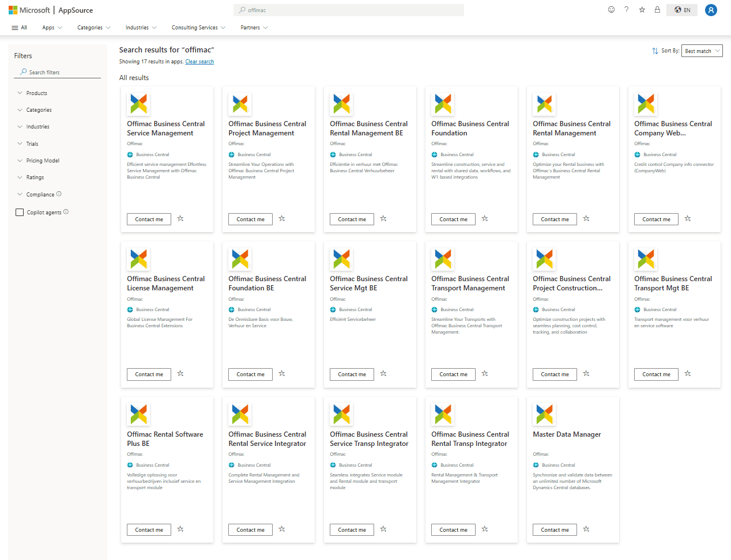Click Contact me for Master Data Manager
The height and width of the screenshot is (560, 731).
click(555, 529)
